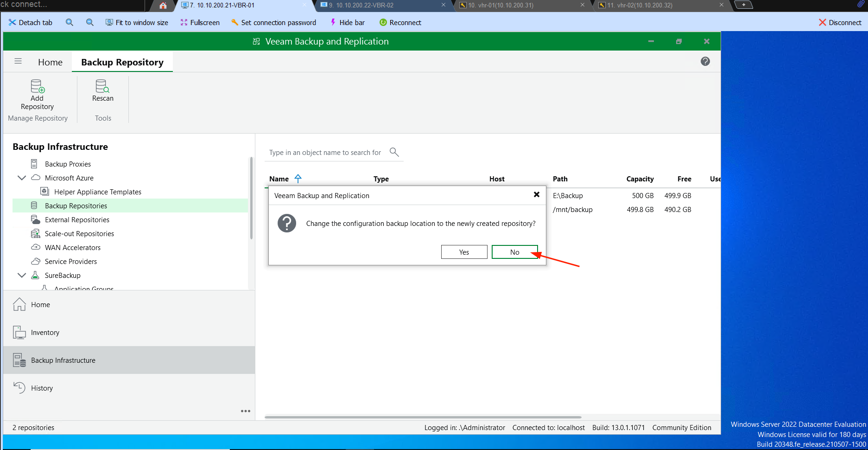Screen dimensions: 868x450
Task: Click Detach tab in the remote toolbar
Action: point(31,22)
